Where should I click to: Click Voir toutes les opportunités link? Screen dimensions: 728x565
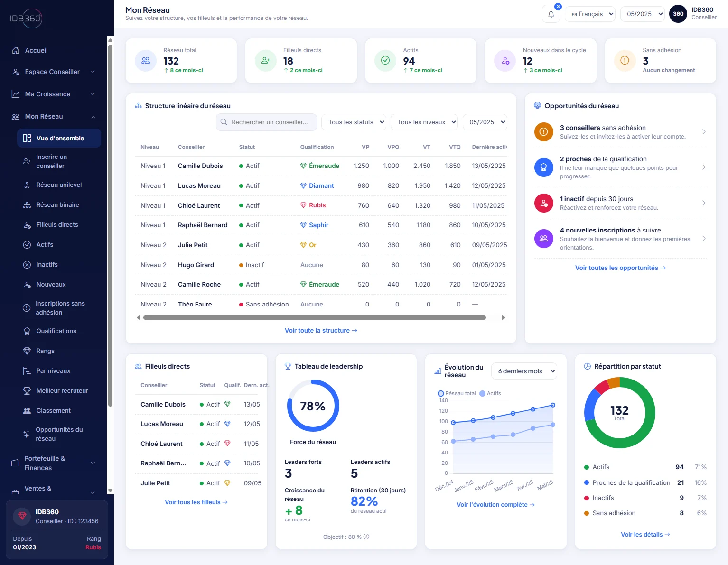[620, 268]
